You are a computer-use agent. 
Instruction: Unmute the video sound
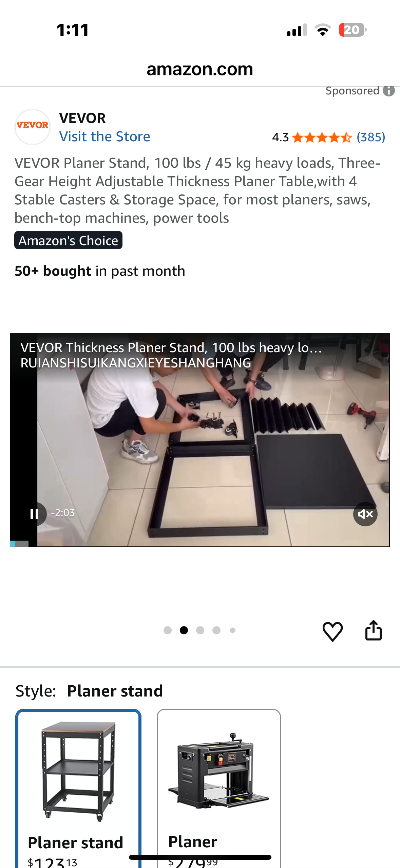[365, 514]
